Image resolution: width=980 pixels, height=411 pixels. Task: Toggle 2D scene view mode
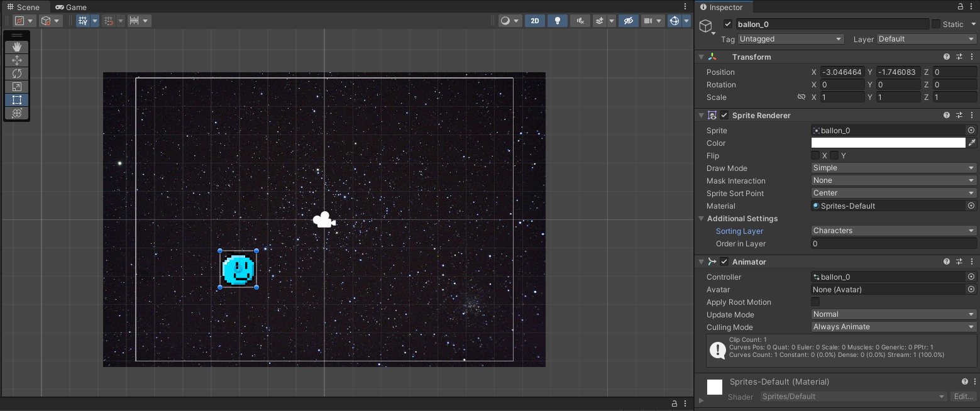[535, 21]
